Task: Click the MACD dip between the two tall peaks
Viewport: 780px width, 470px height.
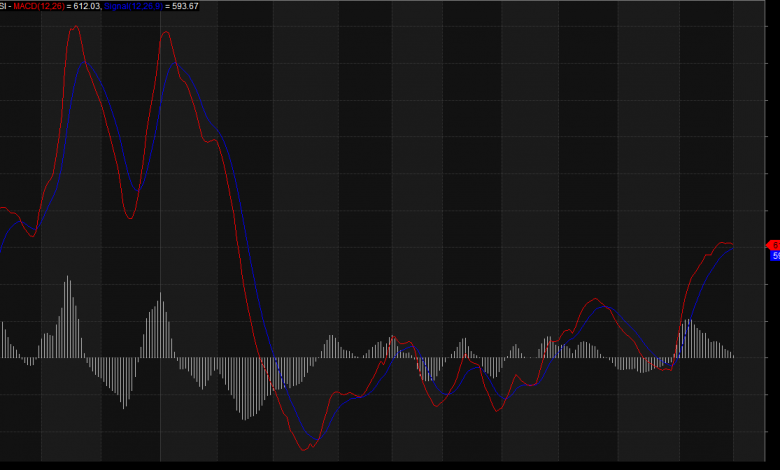Action: click(129, 218)
